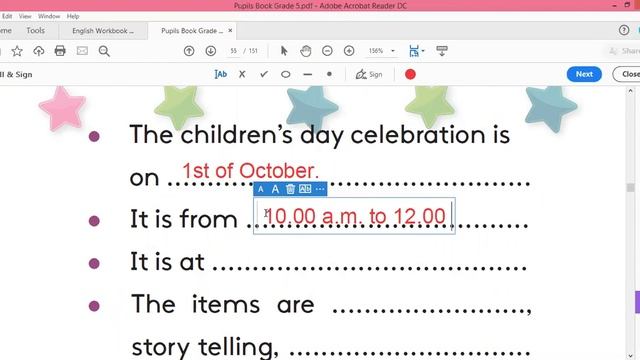Open fit page view options icon
Viewport: 640px width, 360px height.
click(414, 51)
